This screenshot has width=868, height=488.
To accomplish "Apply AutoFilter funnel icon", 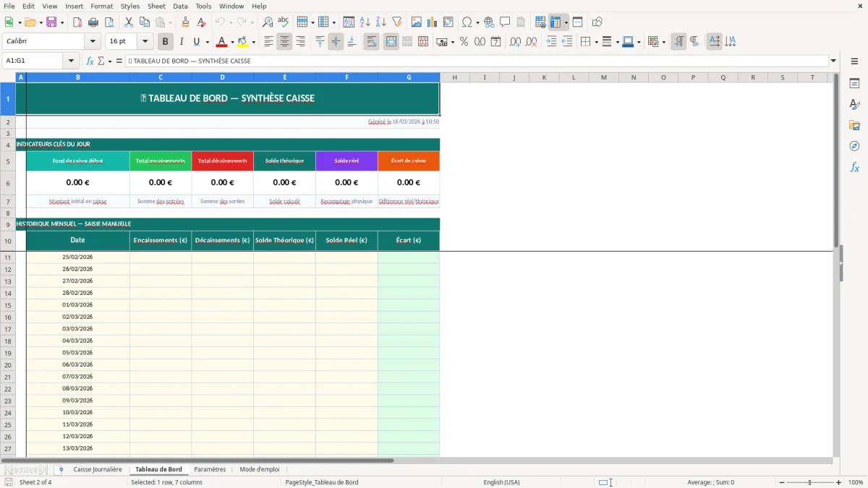I will 397,22.
